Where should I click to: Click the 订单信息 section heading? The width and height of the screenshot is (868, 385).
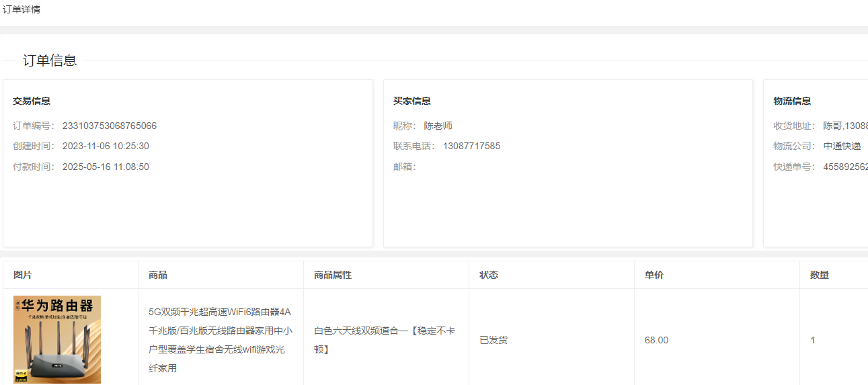[x=50, y=60]
